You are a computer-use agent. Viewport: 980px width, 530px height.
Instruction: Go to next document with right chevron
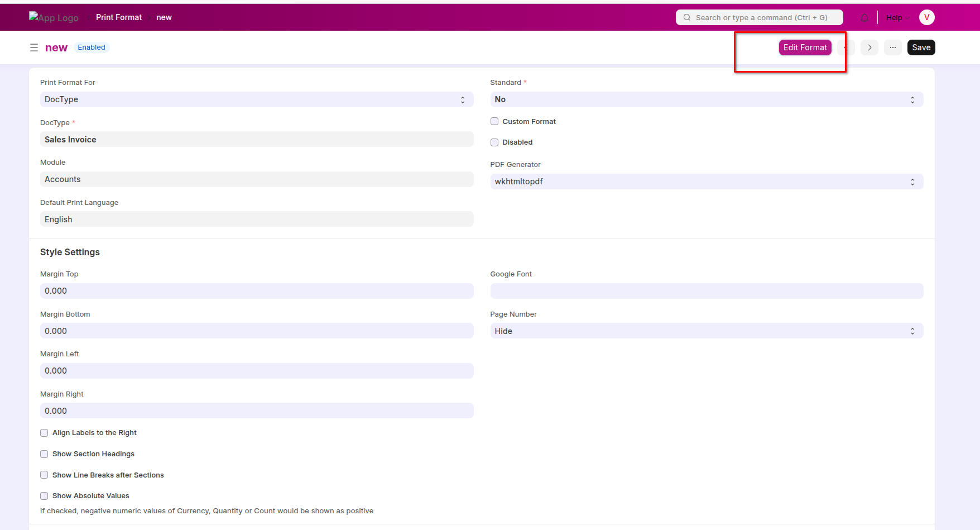point(869,47)
